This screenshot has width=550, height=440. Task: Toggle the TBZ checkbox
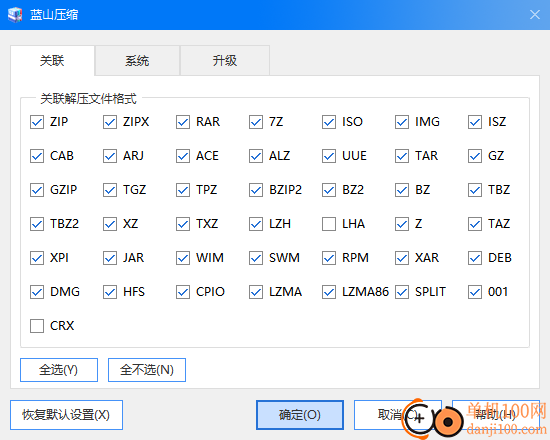click(475, 190)
